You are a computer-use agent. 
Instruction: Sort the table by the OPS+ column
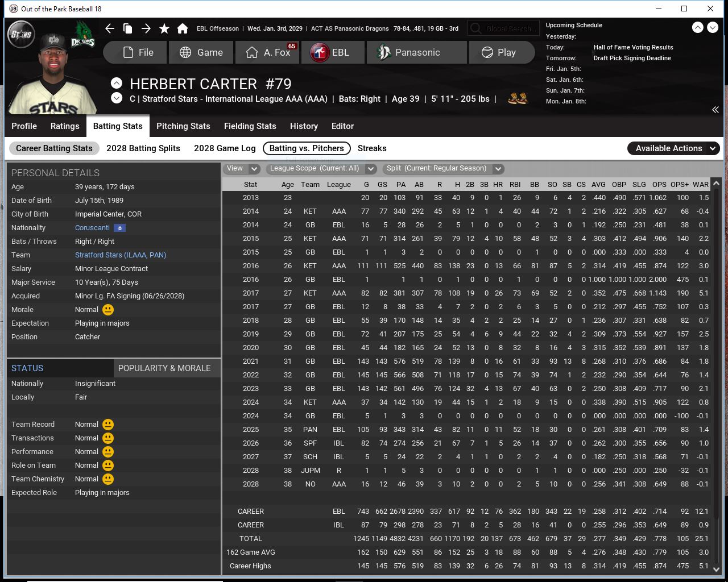(x=680, y=185)
